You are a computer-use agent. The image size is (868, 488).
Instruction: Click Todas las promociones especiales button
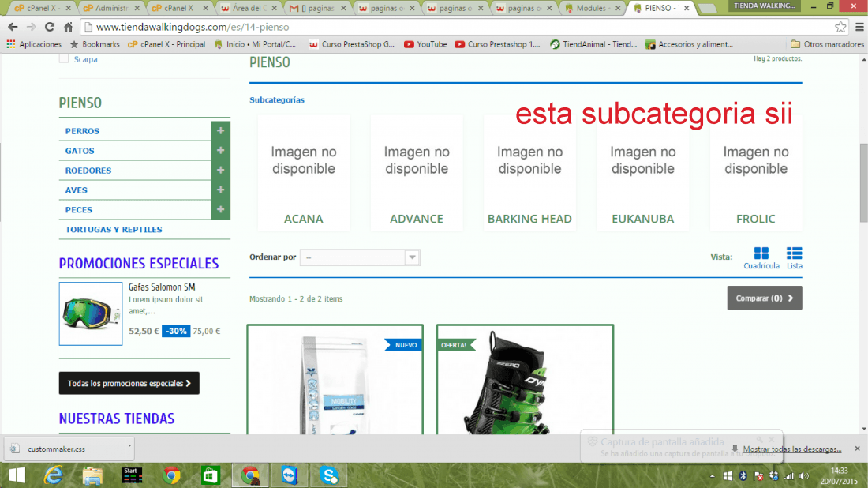click(x=129, y=383)
